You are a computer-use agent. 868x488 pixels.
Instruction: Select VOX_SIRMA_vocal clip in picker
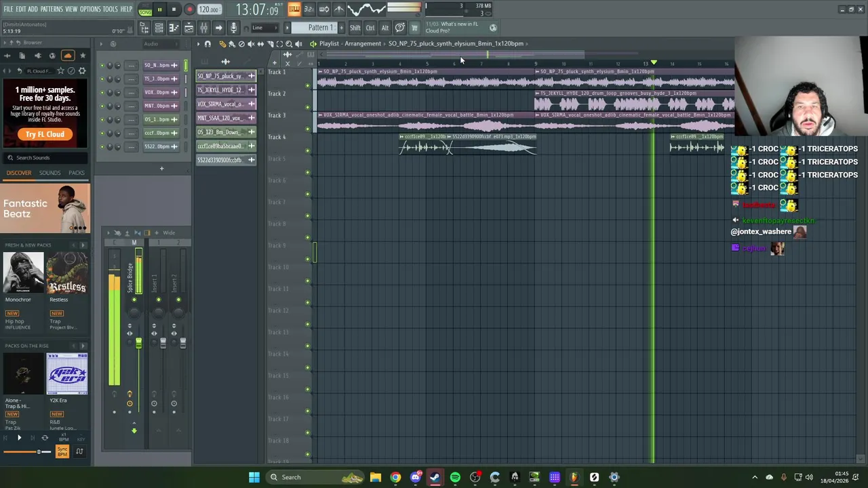coord(226,104)
